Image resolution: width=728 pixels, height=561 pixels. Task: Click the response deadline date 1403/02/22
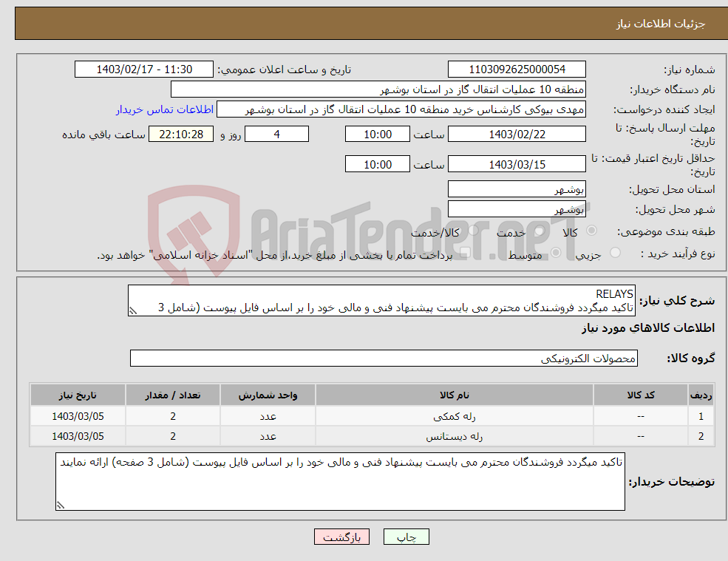[x=517, y=135]
